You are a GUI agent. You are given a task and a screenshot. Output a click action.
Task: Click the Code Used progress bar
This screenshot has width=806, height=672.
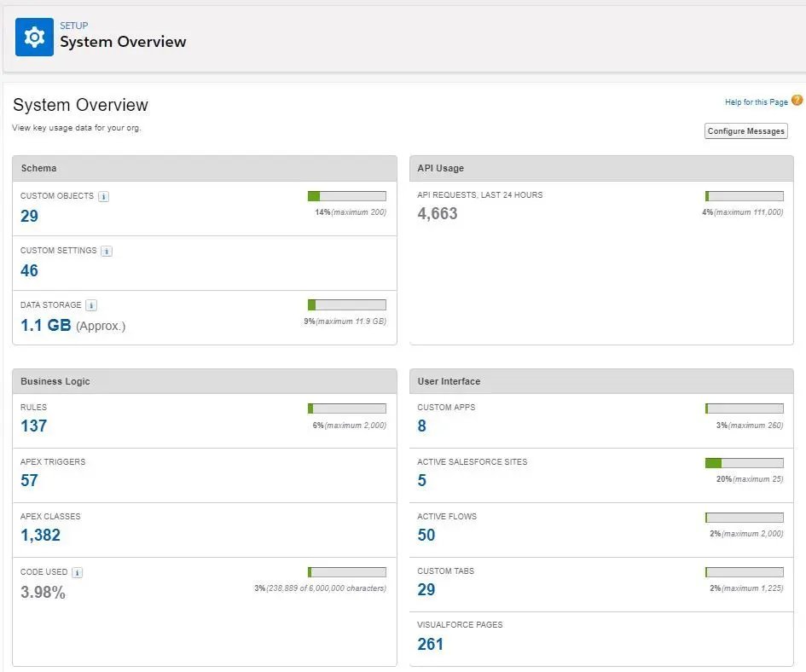347,572
